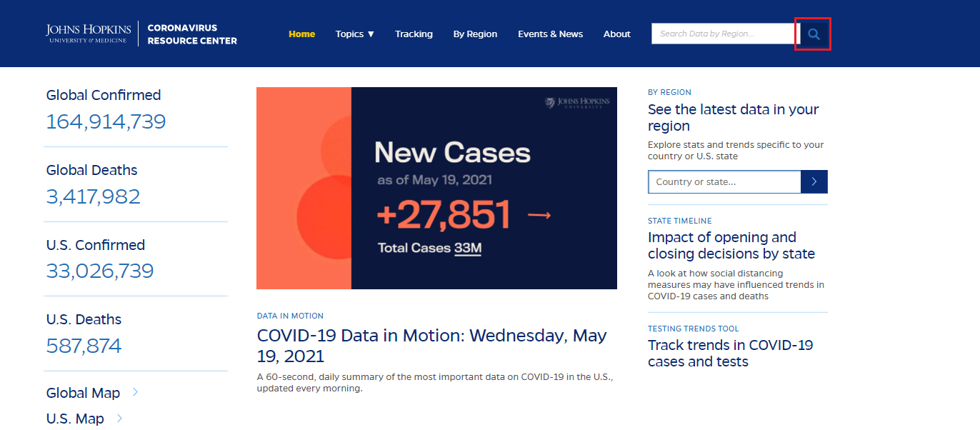Click the social distancing measures description text
The image size is (980, 430).
[736, 284]
